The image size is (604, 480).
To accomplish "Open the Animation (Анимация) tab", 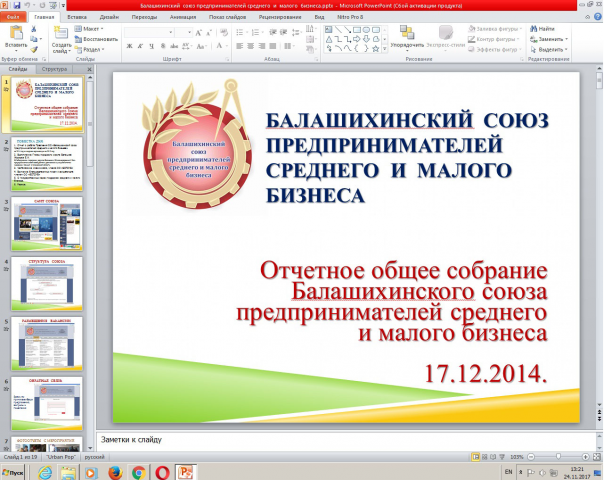I will tap(183, 17).
